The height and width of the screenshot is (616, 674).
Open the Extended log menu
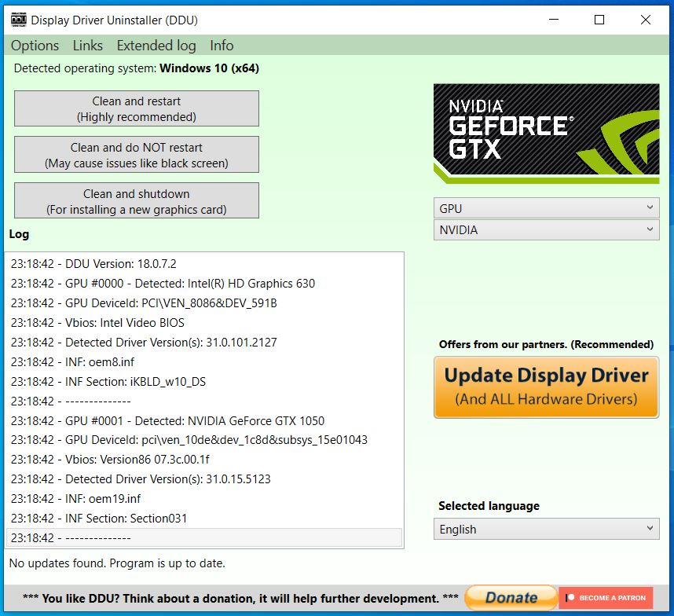pyautogui.click(x=156, y=46)
